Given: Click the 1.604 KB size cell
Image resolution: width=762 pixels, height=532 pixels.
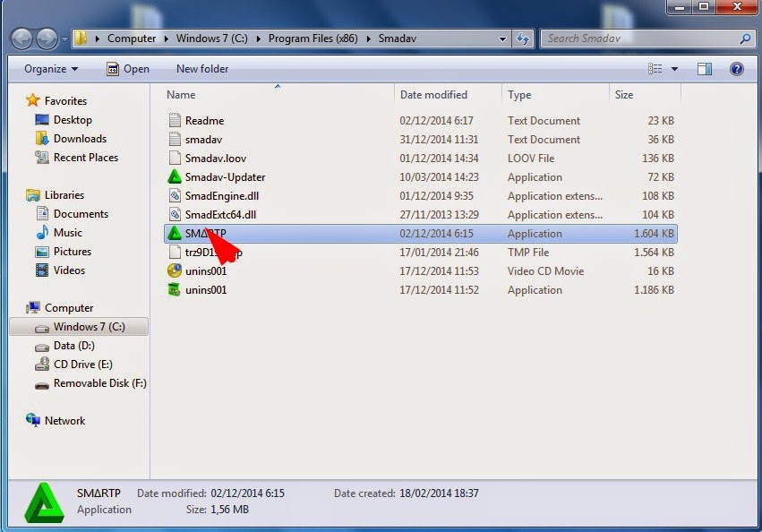Looking at the screenshot, I should click(654, 234).
